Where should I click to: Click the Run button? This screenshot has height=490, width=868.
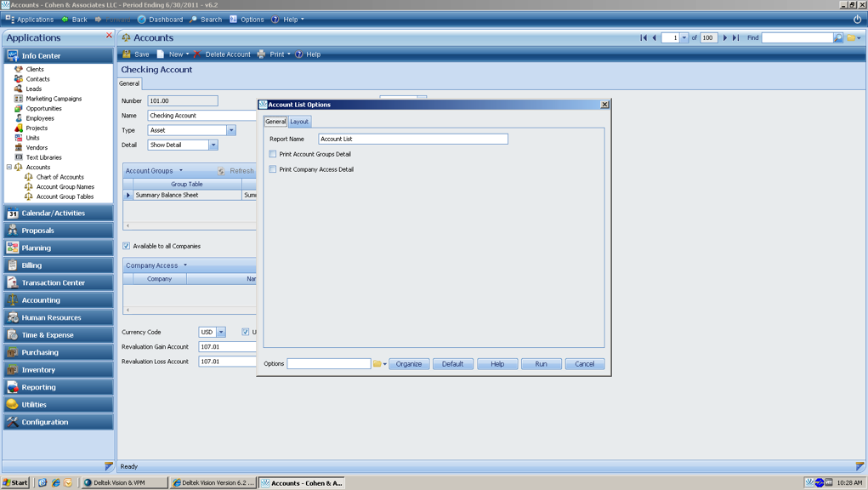tap(541, 364)
